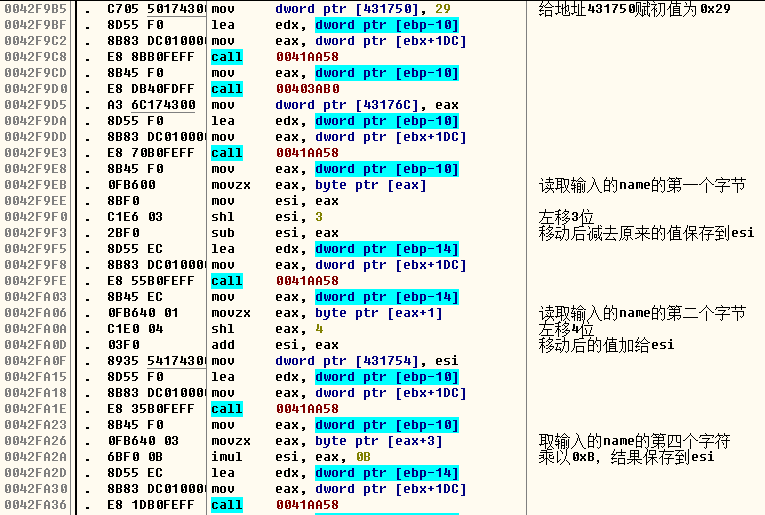
Task: Click comment 移动后减去原来的值保存到esi
Action: click(x=646, y=233)
